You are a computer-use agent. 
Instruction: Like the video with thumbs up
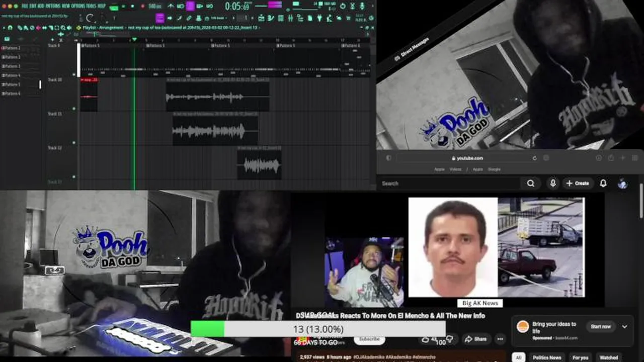pyautogui.click(x=427, y=339)
